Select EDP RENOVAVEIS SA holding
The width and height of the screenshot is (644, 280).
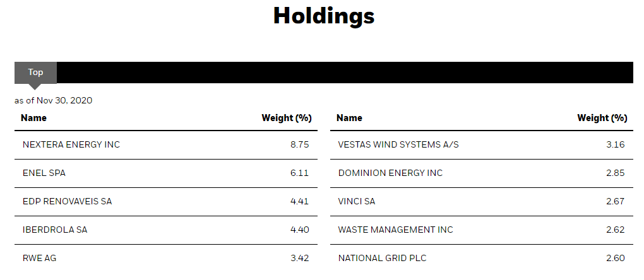tap(67, 202)
